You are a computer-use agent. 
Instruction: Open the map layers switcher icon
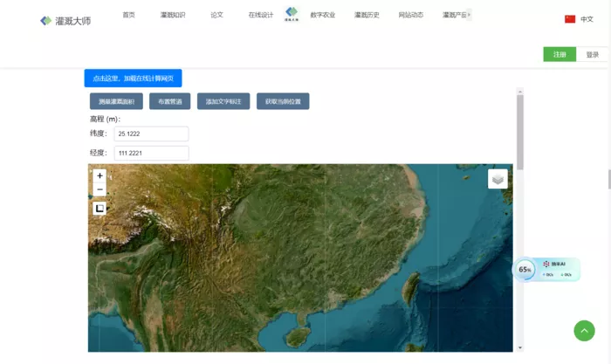point(498,179)
